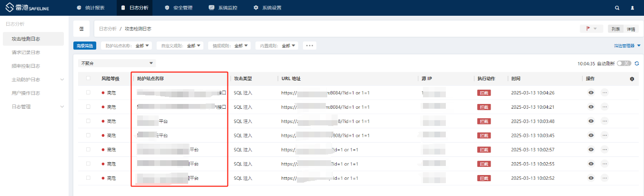Image resolution: width=644 pixels, height=196 pixels.
Task: Tick the checkbox of the first log row
Action: [x=88, y=93]
